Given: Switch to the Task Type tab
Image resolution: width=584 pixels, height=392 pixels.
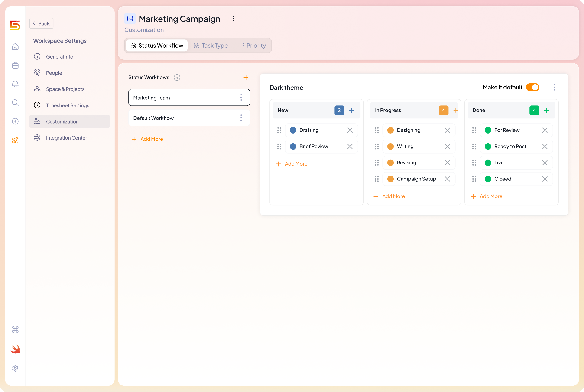Looking at the screenshot, I should (x=211, y=46).
